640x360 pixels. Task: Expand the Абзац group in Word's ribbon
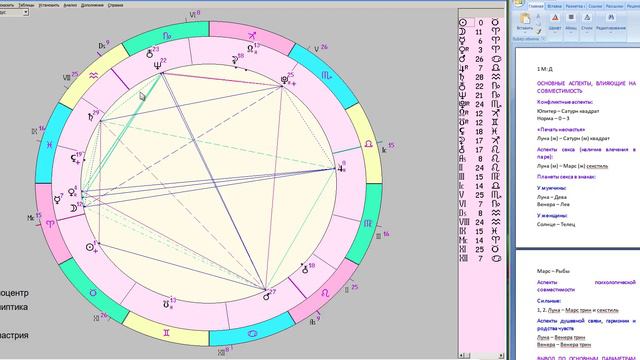pyautogui.click(x=571, y=22)
